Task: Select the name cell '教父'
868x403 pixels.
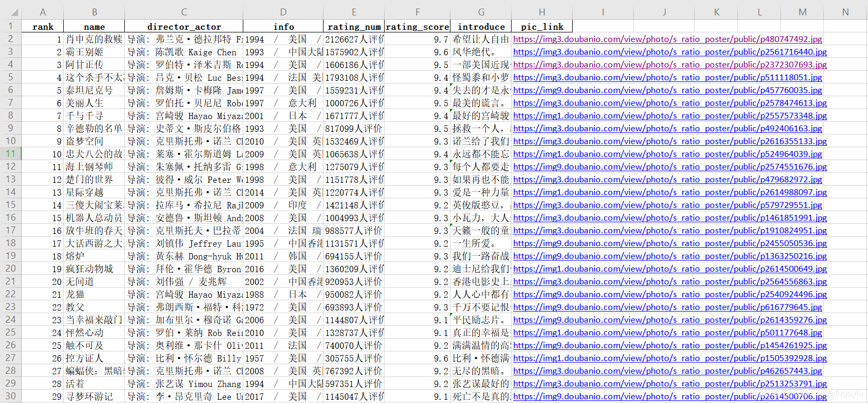Action: click(x=94, y=307)
